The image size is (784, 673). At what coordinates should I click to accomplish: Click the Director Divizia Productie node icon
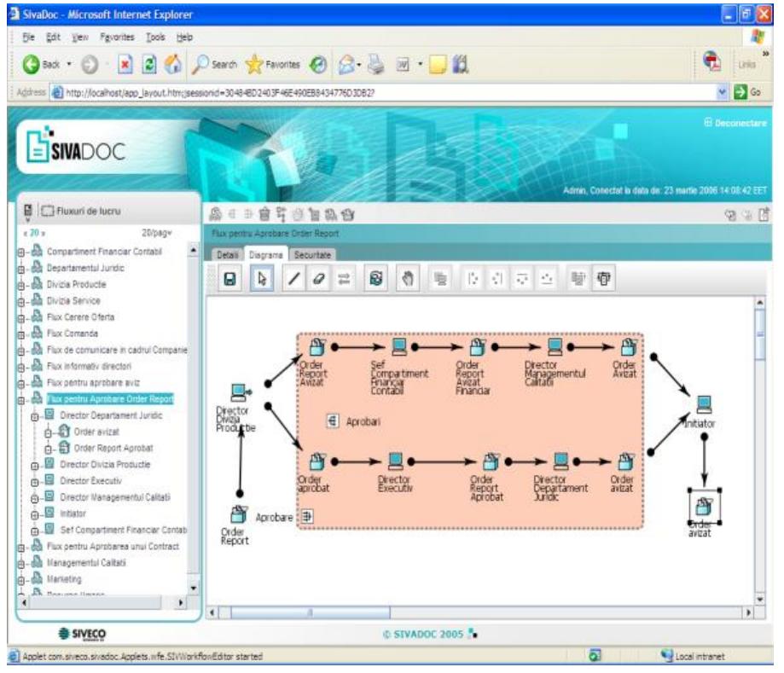(x=241, y=392)
